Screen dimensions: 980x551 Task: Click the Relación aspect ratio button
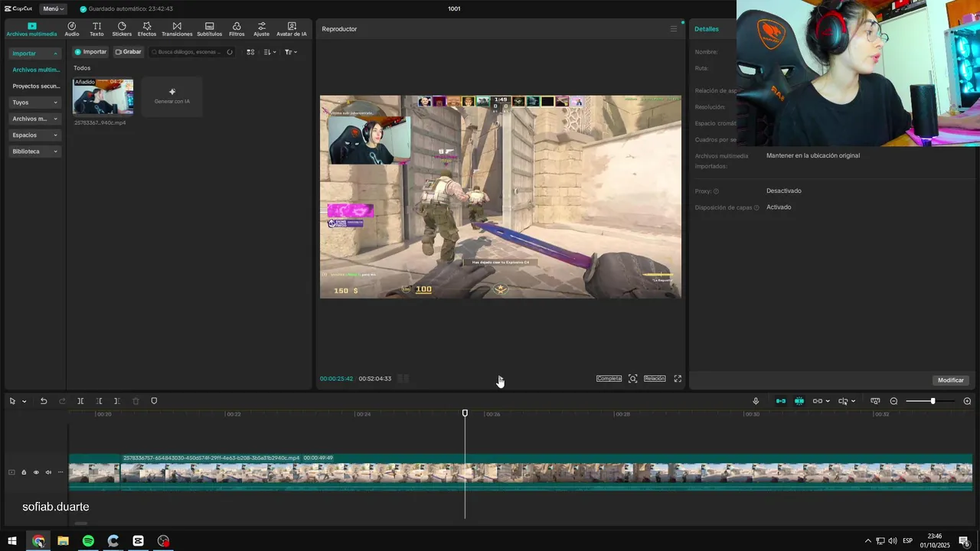[655, 378]
